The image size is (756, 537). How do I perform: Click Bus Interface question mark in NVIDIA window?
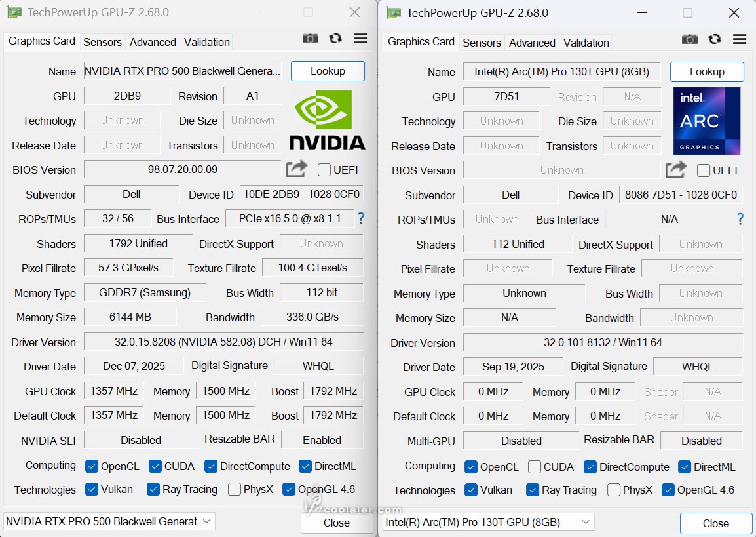(x=361, y=218)
